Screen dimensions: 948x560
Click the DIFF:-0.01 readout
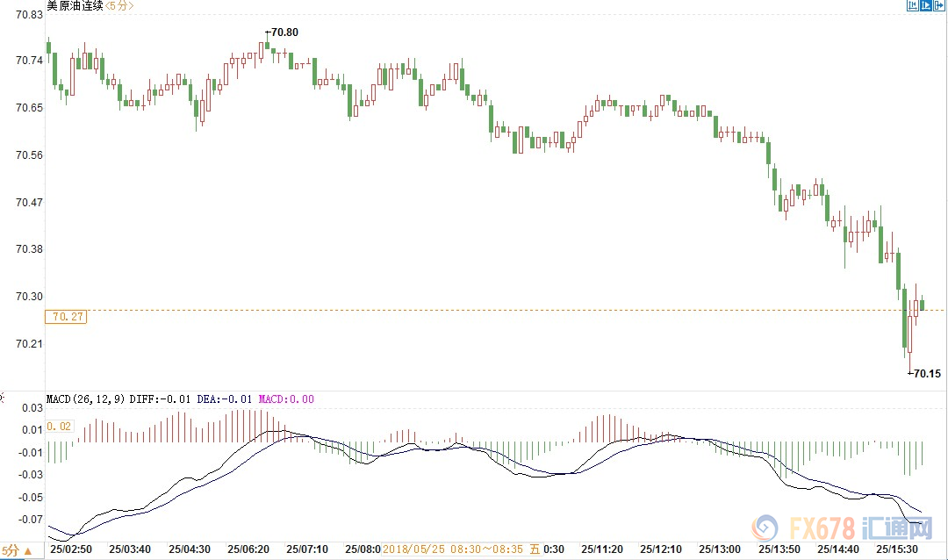[x=161, y=399]
